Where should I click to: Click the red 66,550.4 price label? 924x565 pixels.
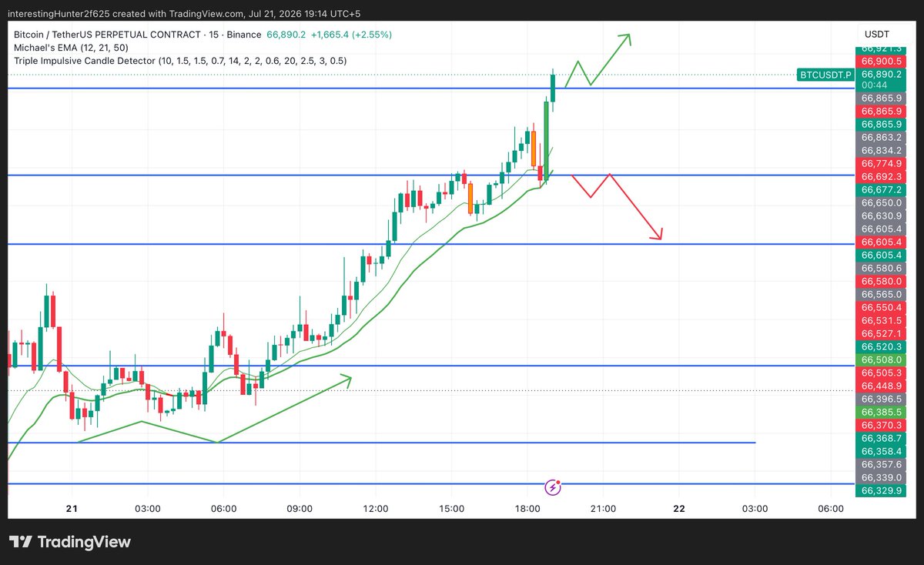[x=882, y=307]
